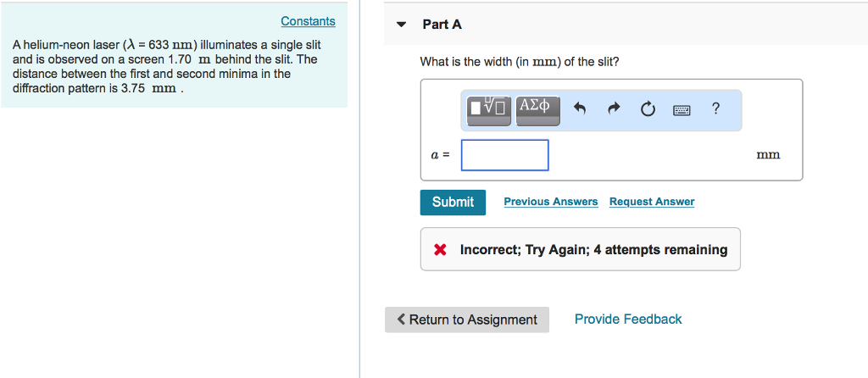This screenshot has height=378, width=868.
Task: Click the Part A header label
Action: click(442, 25)
